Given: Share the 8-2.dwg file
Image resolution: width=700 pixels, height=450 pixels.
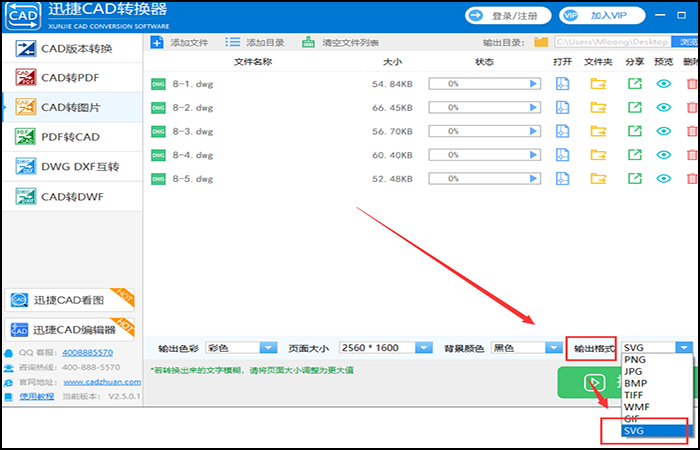Looking at the screenshot, I should point(634,107).
